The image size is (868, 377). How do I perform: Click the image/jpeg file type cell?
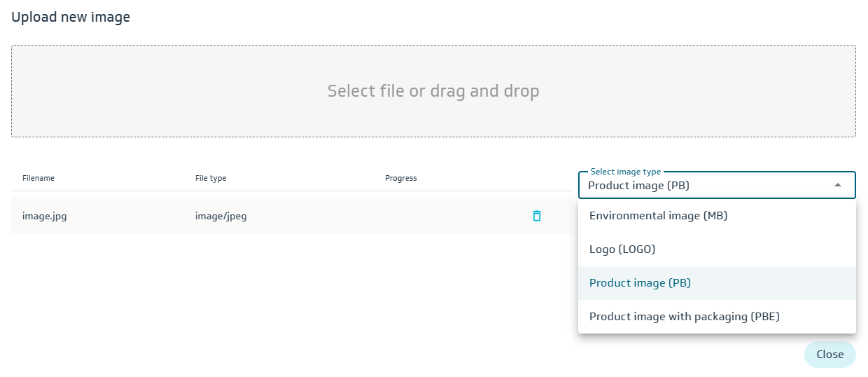coord(221,216)
